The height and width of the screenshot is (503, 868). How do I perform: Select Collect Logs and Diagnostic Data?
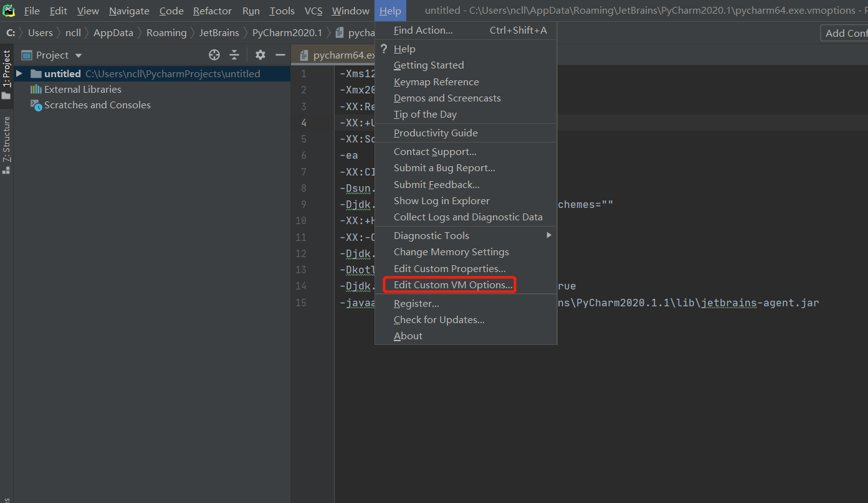pyautogui.click(x=465, y=217)
